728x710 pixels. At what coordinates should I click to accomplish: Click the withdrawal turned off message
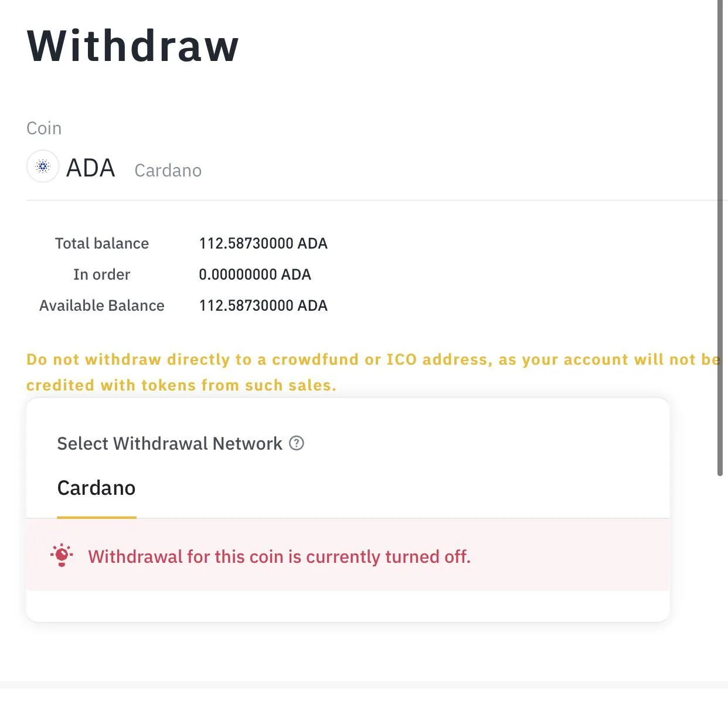point(279,556)
